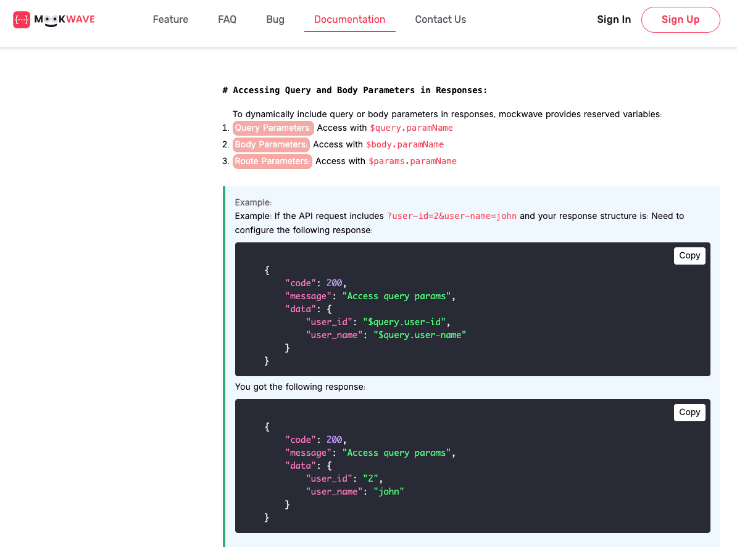Open the FAQ nav item
737x560 pixels.
click(227, 19)
